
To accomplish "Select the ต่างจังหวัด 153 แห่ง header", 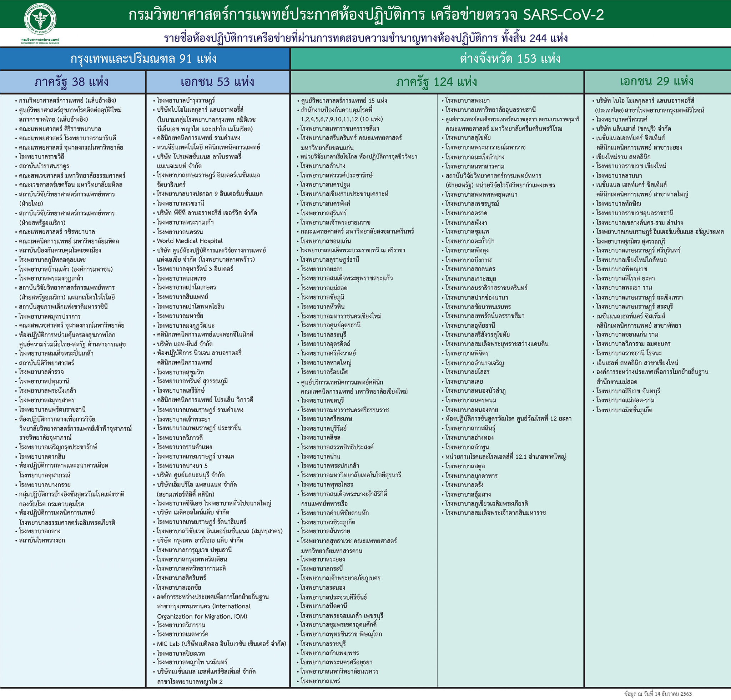I will click(510, 59).
